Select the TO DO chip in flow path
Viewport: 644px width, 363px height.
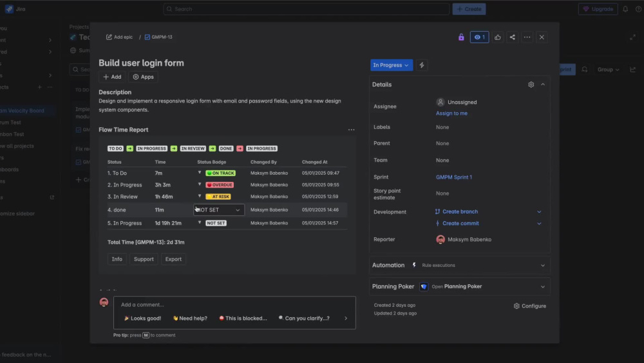pos(115,148)
